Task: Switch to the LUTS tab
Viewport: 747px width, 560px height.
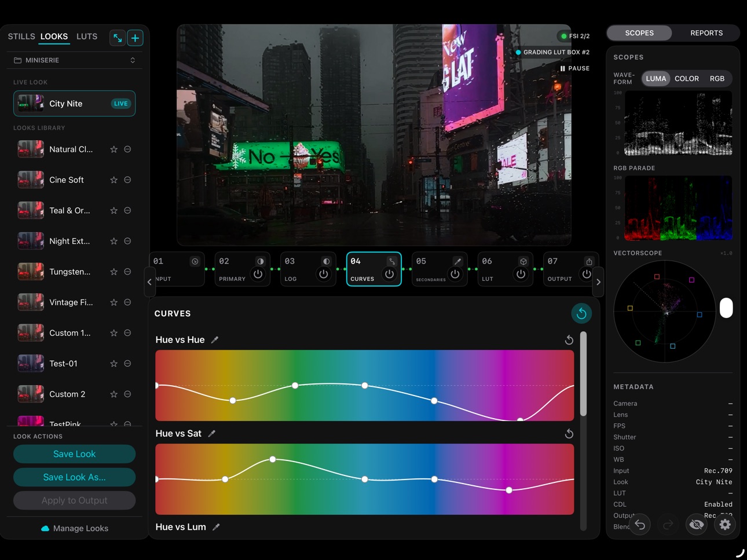Action: (x=87, y=36)
